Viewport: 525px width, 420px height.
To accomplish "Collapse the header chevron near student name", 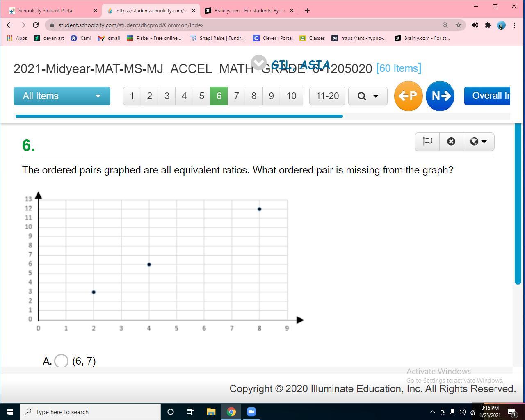I will coord(259,63).
